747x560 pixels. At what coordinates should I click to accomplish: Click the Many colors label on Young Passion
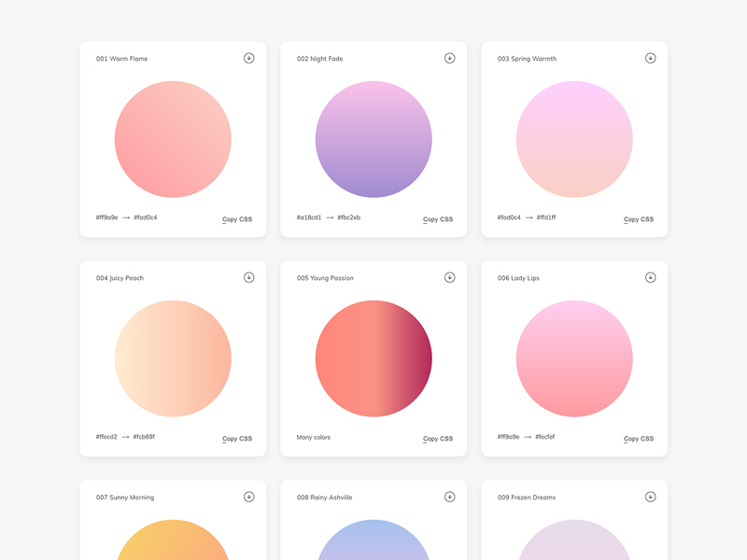pyautogui.click(x=315, y=437)
